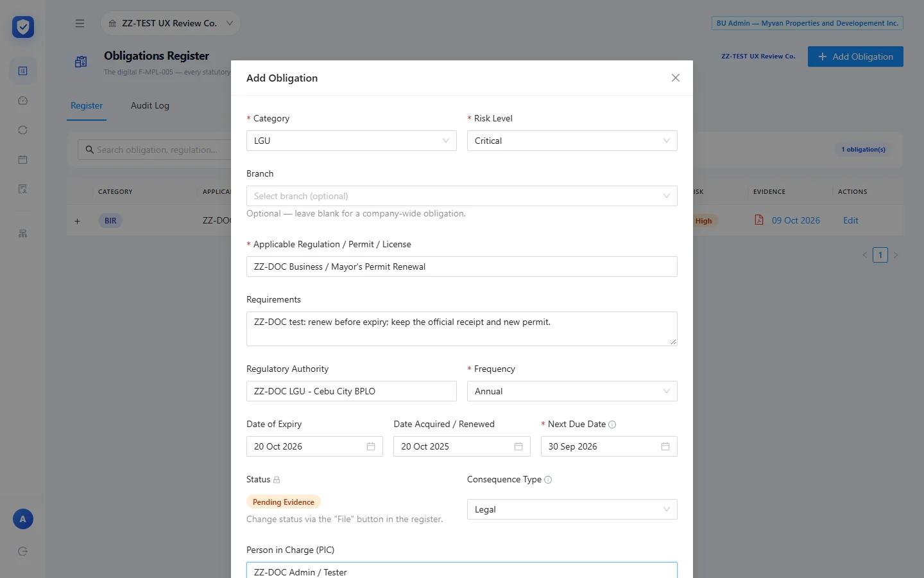
Task: Go to page 1 in pagination
Action: pos(880,255)
